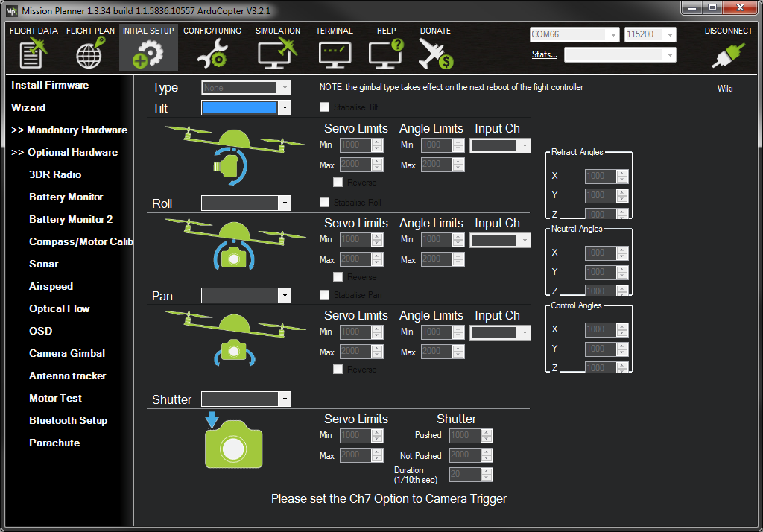The height and width of the screenshot is (532, 763).
Task: Open the Terminal screen icon
Action: (335, 54)
